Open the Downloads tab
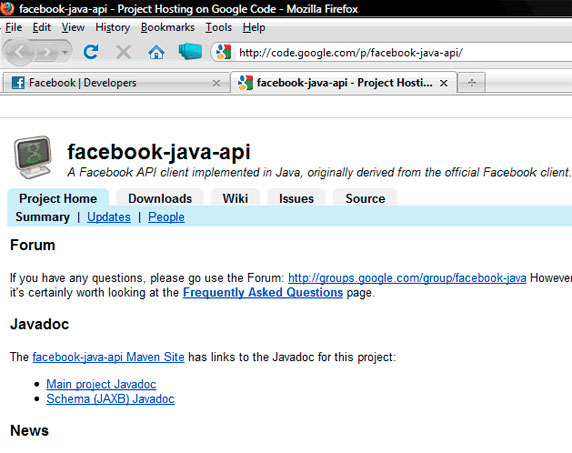 pos(160,198)
